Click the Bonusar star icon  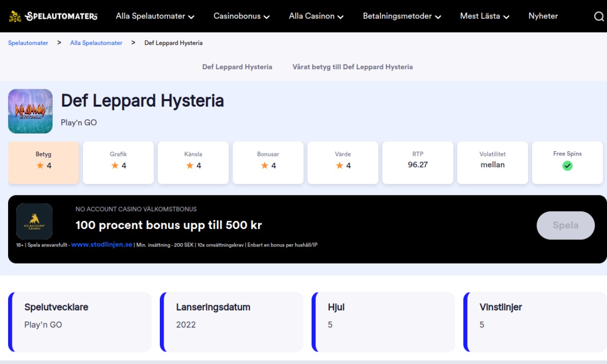coord(265,165)
